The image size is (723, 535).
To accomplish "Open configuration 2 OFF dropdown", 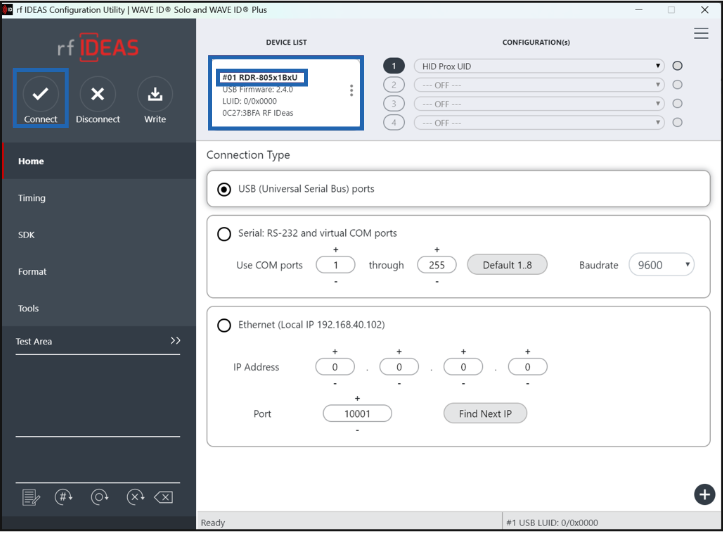I will pos(539,85).
